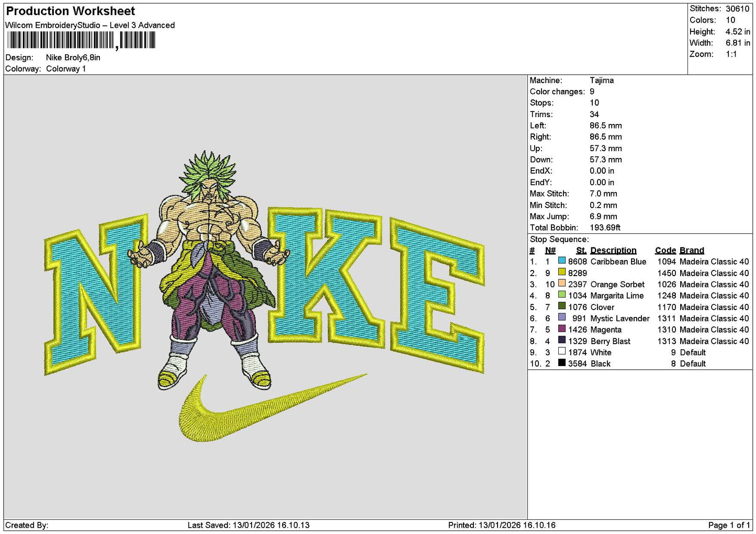This screenshot has height=534, width=756.
Task: Click the design name 'Nike Broly6,8in'
Action: pos(73,58)
